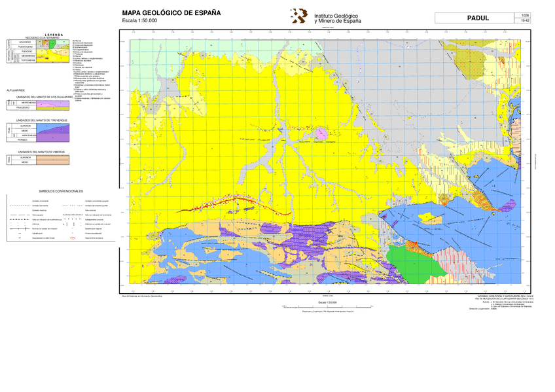Click the 'Instituto Geológico y Minero de España' text
The width and height of the screenshot is (555, 392).
pyautogui.click(x=337, y=18)
